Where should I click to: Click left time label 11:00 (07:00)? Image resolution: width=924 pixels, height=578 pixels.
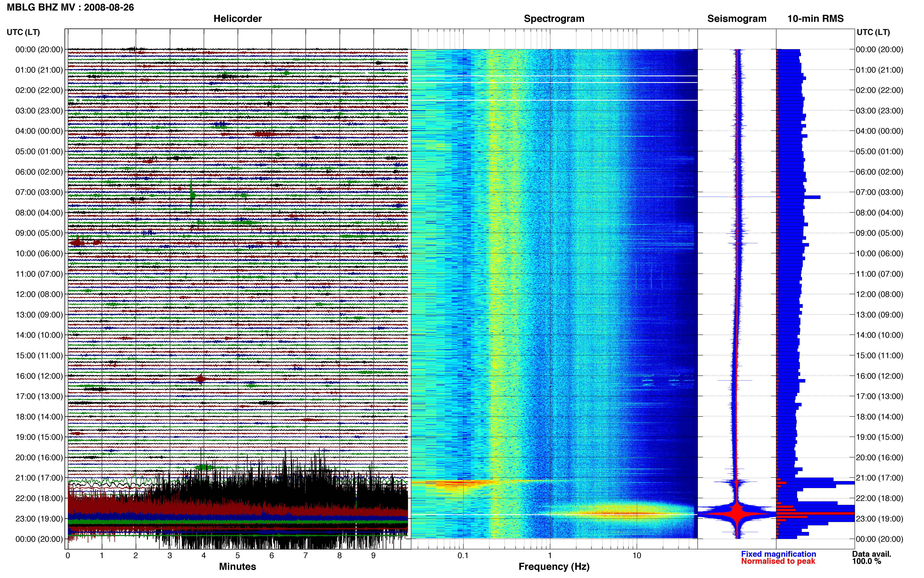click(39, 274)
